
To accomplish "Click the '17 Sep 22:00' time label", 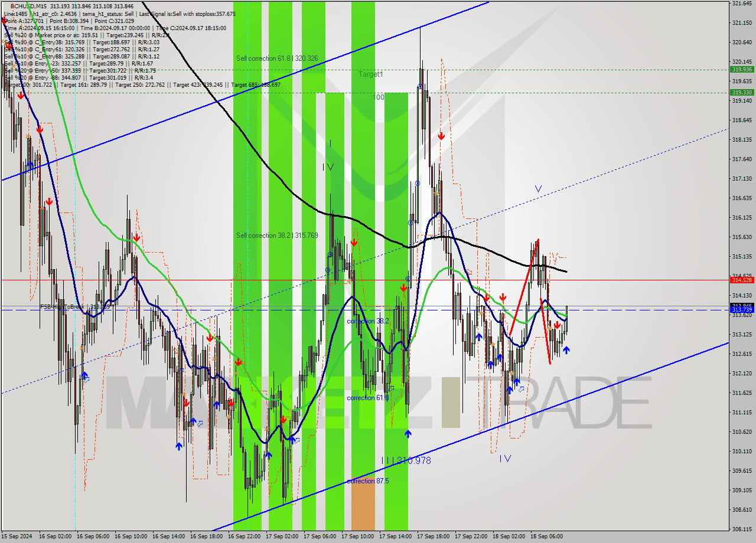I will tap(471, 537).
